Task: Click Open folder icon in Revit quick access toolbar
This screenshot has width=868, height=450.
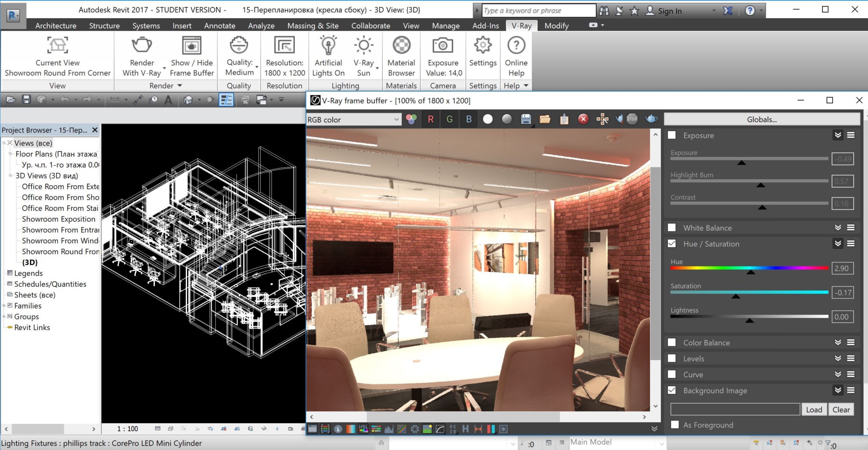Action: coord(11,100)
